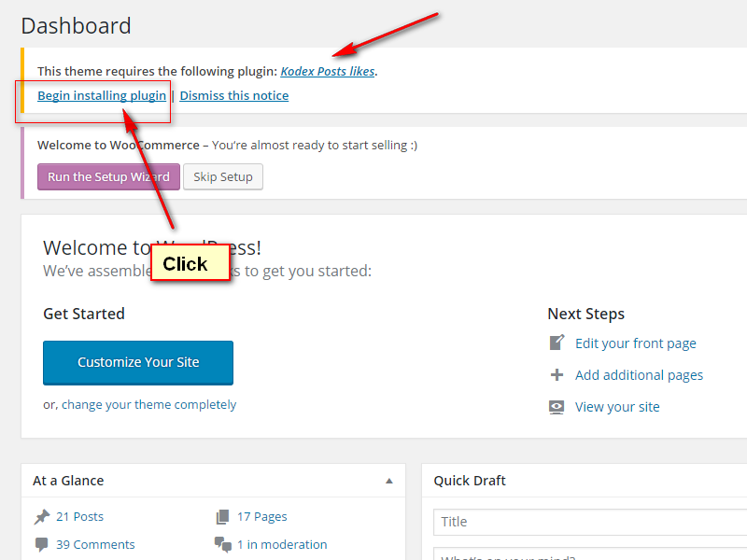Click the pages icon beside 17 Pages
The image size is (747, 560).
point(222,517)
